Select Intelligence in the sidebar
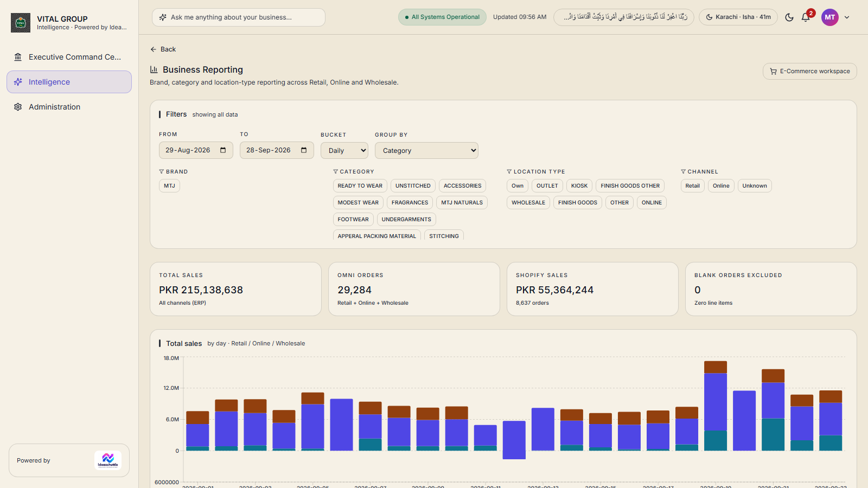Viewport: 868px width, 488px height. click(x=69, y=82)
